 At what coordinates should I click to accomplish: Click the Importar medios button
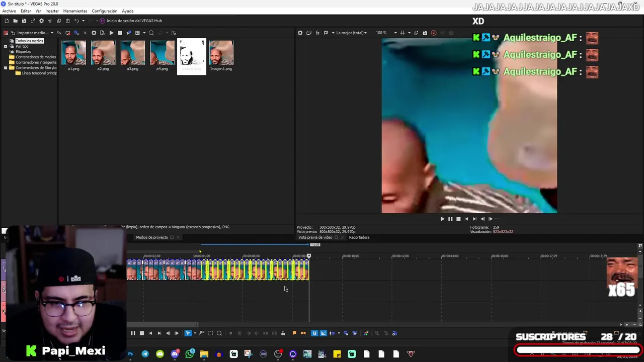tap(29, 33)
